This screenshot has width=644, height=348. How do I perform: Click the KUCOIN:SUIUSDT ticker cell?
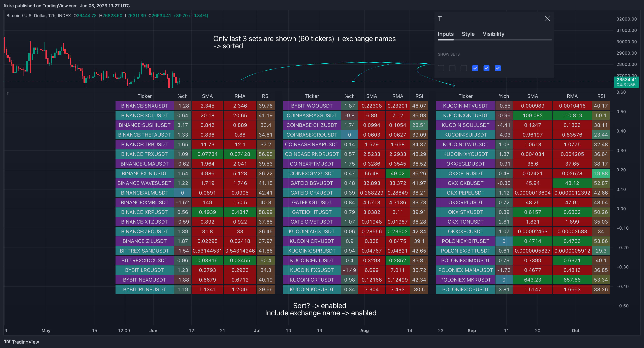point(465,135)
